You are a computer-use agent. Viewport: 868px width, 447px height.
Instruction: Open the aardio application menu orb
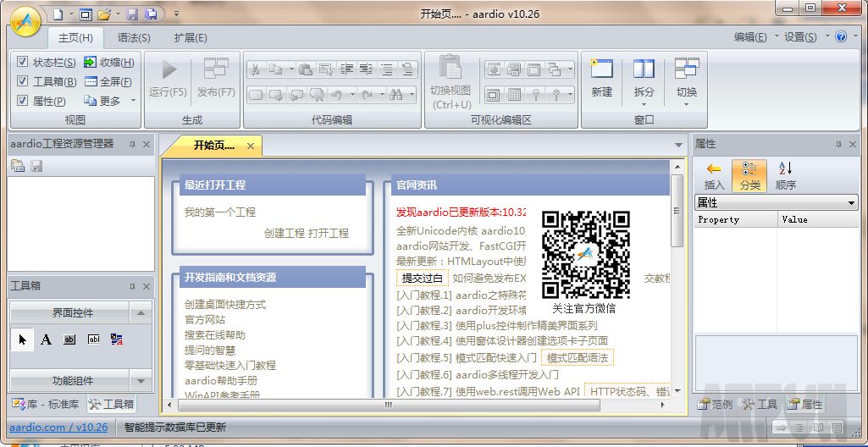[x=26, y=21]
